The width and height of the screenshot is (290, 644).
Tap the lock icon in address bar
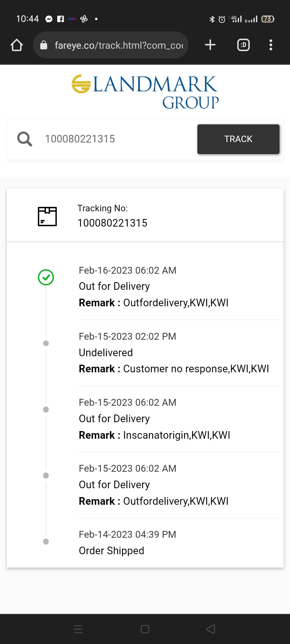tap(44, 45)
